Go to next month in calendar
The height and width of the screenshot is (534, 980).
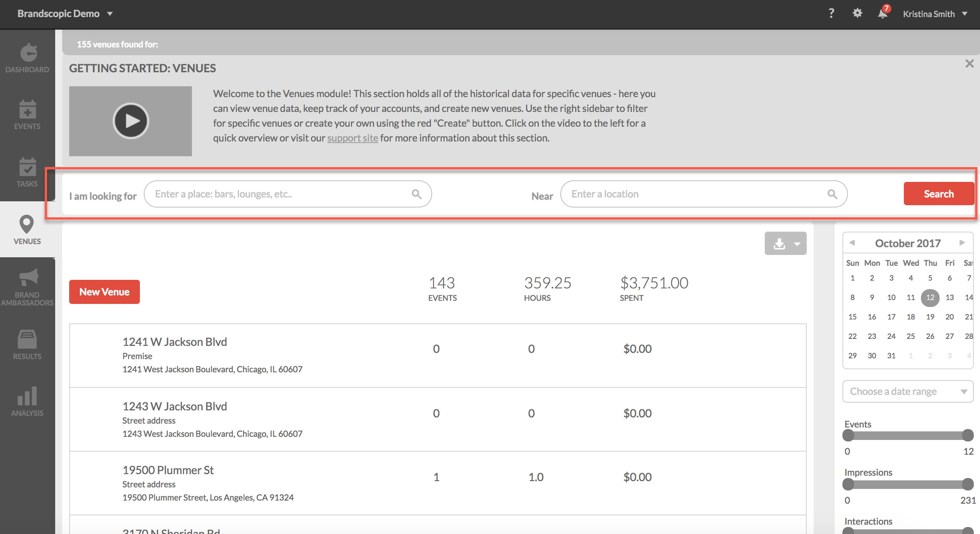[962, 243]
